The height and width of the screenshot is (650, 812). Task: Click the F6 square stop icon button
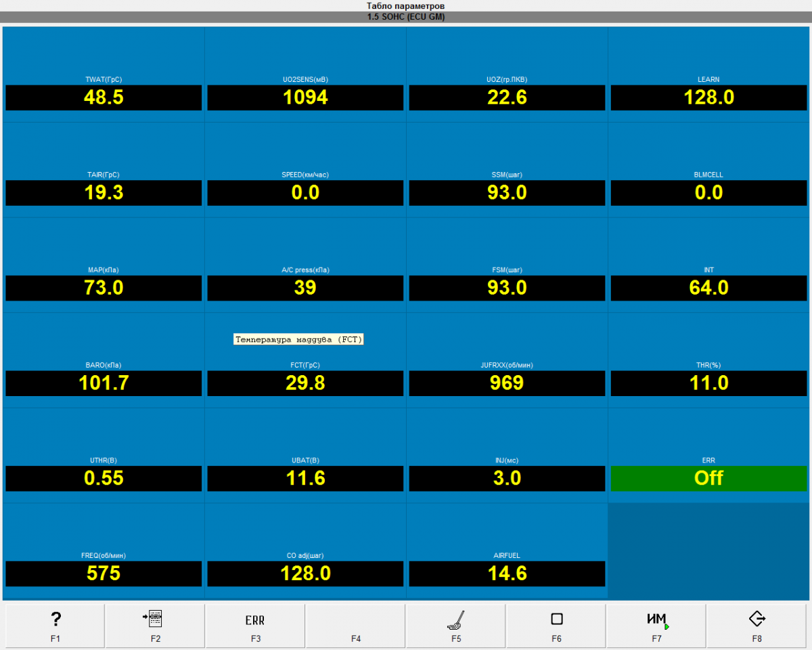556,626
